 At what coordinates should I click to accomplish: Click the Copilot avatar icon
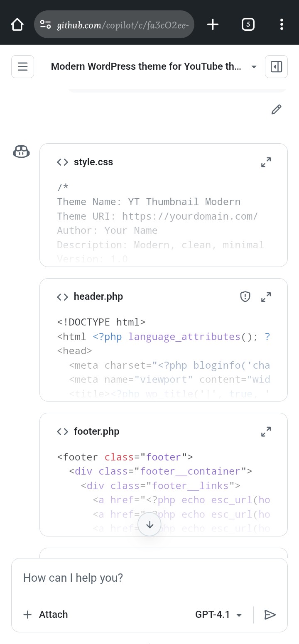coord(21,152)
